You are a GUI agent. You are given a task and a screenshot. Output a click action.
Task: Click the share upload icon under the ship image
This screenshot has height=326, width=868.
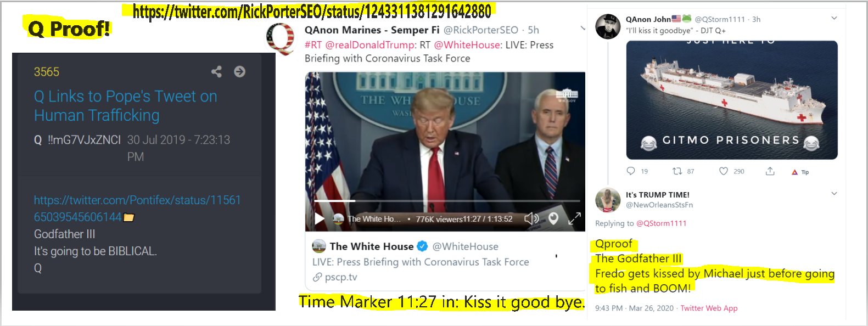click(770, 171)
